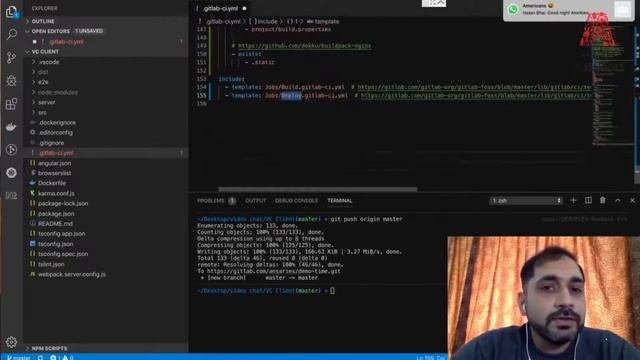The height and width of the screenshot is (360, 640).
Task: Open the gitlab-foss link on line 154
Action: pos(474,87)
